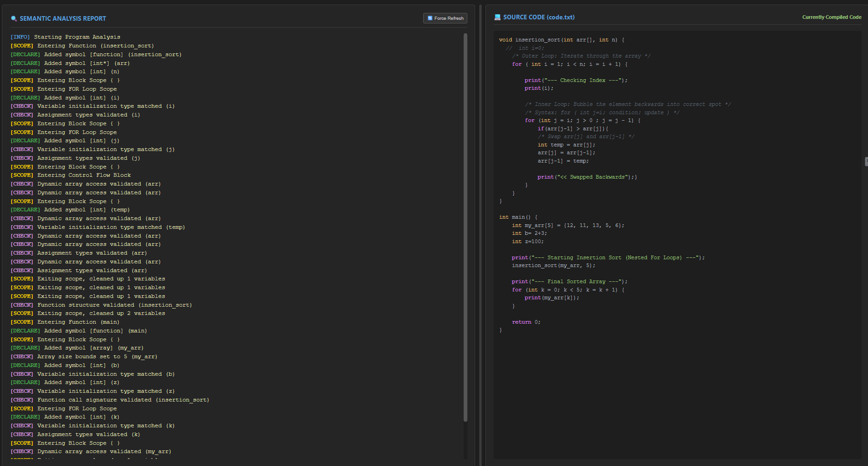Click Array size bounds set to 5 line
The height and width of the screenshot is (466, 868).
[84, 356]
